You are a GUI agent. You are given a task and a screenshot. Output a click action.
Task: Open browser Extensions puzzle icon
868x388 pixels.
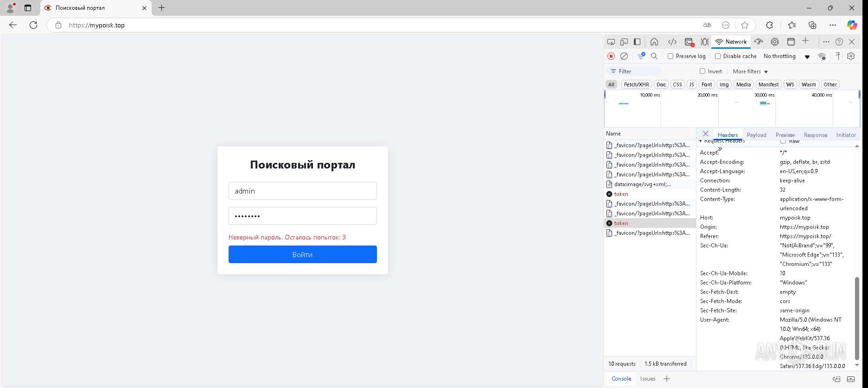pyautogui.click(x=770, y=25)
